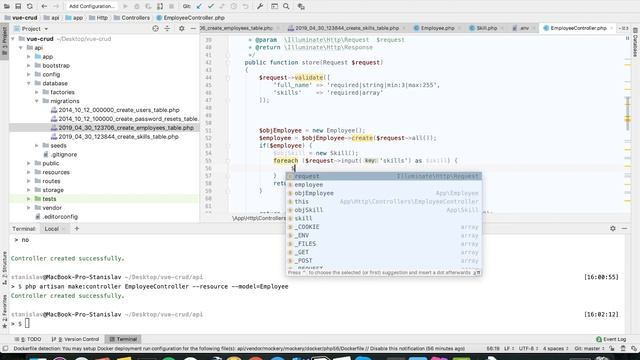
Task: Click UTF-8 encoding in status bar
Action: click(x=528, y=349)
